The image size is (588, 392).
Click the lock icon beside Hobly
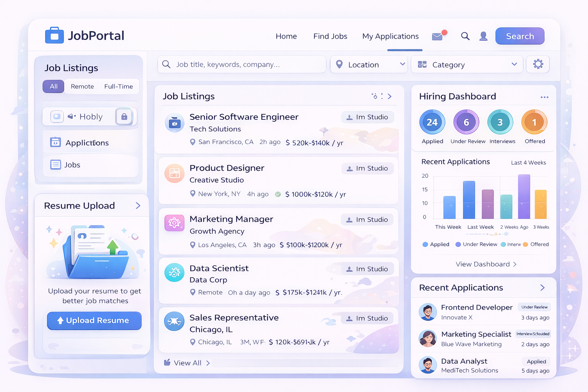(124, 117)
